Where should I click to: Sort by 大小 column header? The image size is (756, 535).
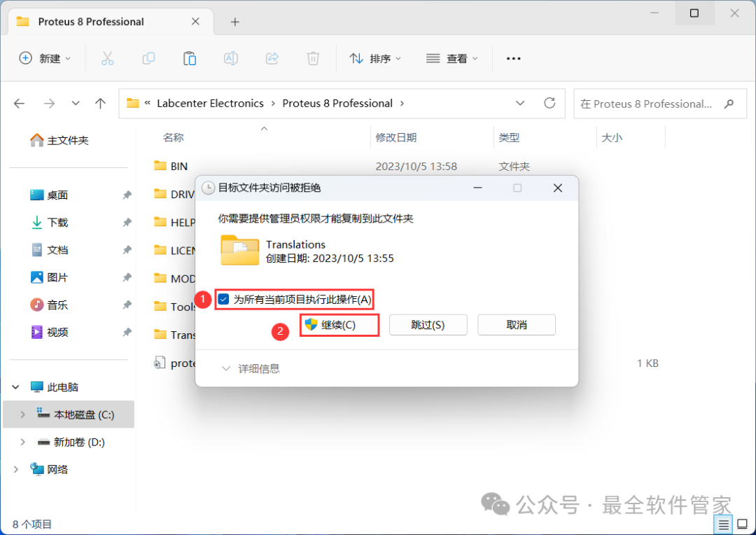coord(612,137)
